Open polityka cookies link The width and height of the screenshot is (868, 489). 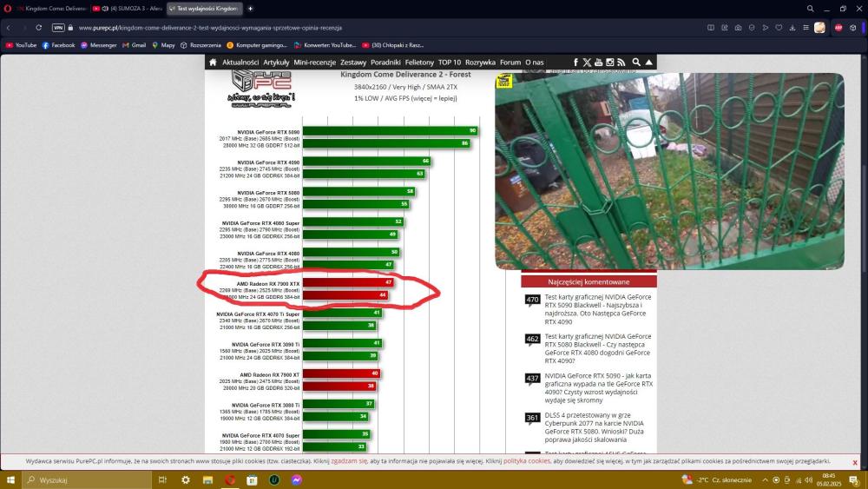527,460
